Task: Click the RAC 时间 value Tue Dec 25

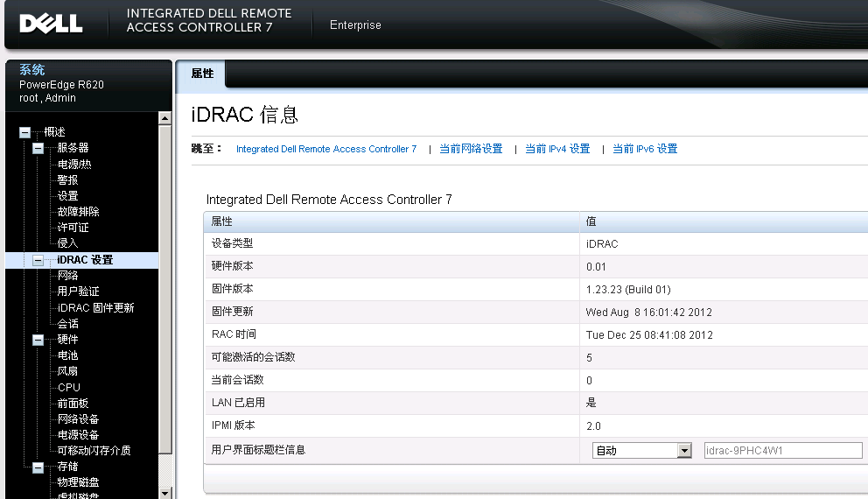Action: 649,335
